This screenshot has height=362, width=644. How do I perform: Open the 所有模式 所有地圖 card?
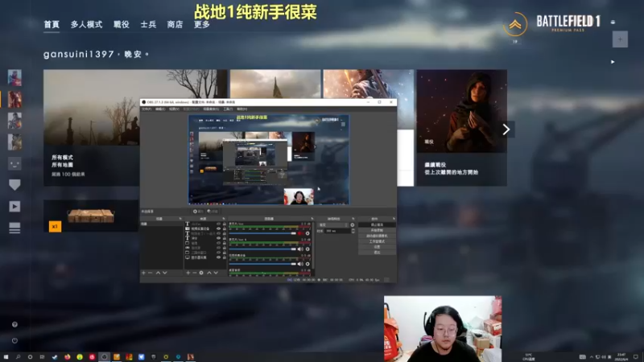pyautogui.click(x=92, y=128)
